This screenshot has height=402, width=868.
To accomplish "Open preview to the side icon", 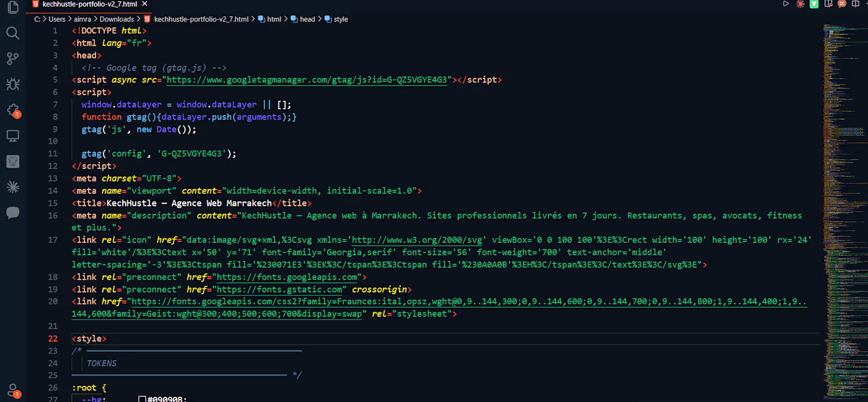I will click(828, 3).
